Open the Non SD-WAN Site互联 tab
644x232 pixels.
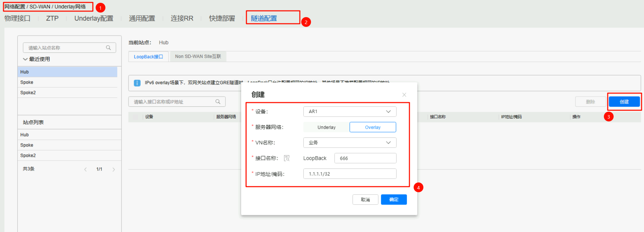pos(198,57)
